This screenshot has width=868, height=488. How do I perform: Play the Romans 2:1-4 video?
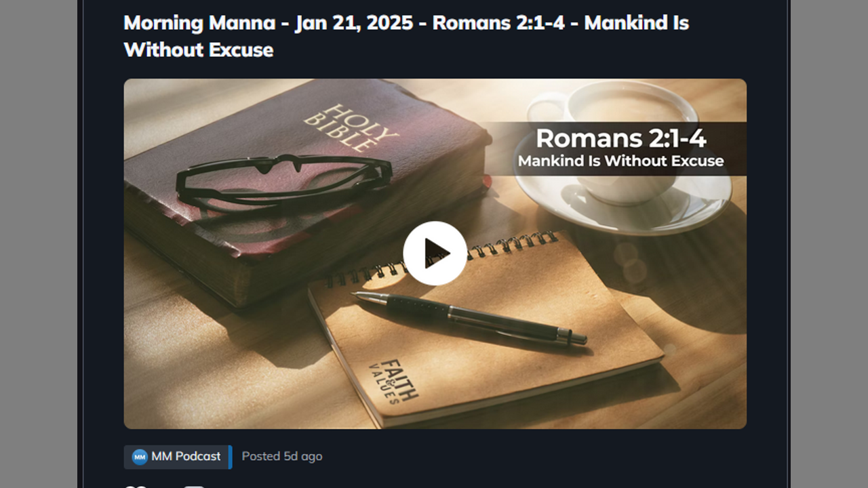pyautogui.click(x=435, y=253)
